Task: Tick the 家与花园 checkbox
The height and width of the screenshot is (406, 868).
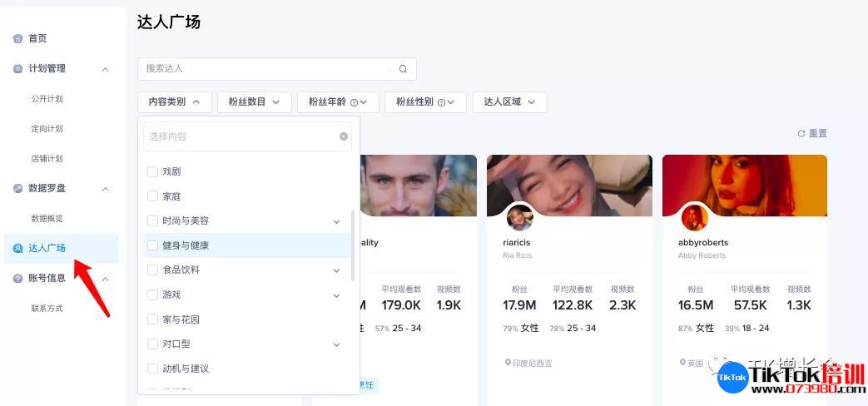Action: point(153,319)
